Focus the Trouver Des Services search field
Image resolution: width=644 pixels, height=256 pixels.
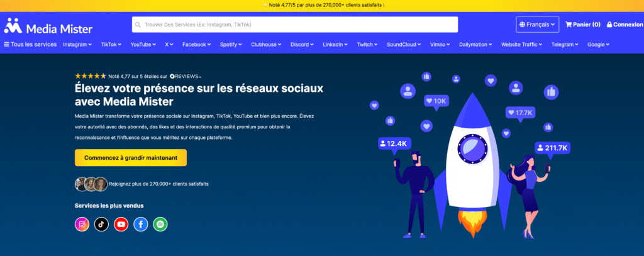click(295, 25)
